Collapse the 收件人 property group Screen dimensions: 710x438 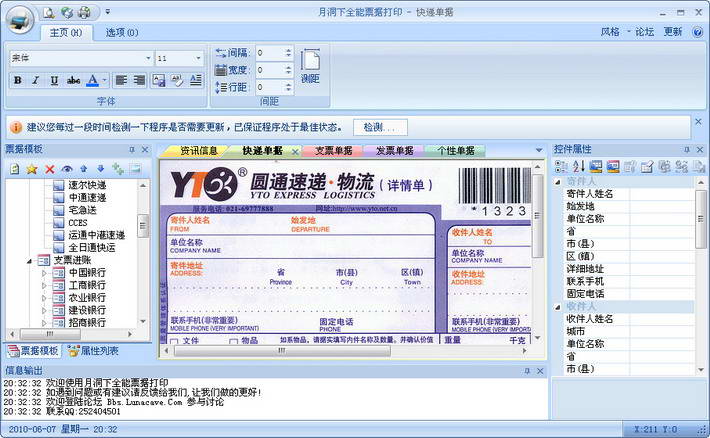coord(558,307)
